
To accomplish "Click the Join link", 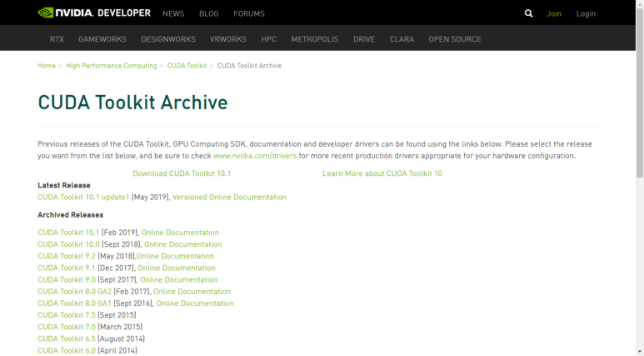I will (x=554, y=13).
